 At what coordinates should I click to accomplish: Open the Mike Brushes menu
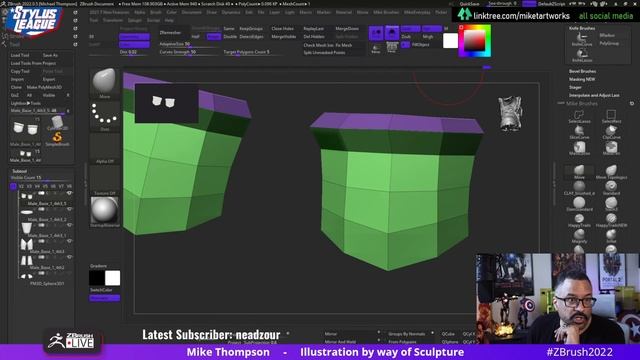pos(386,12)
